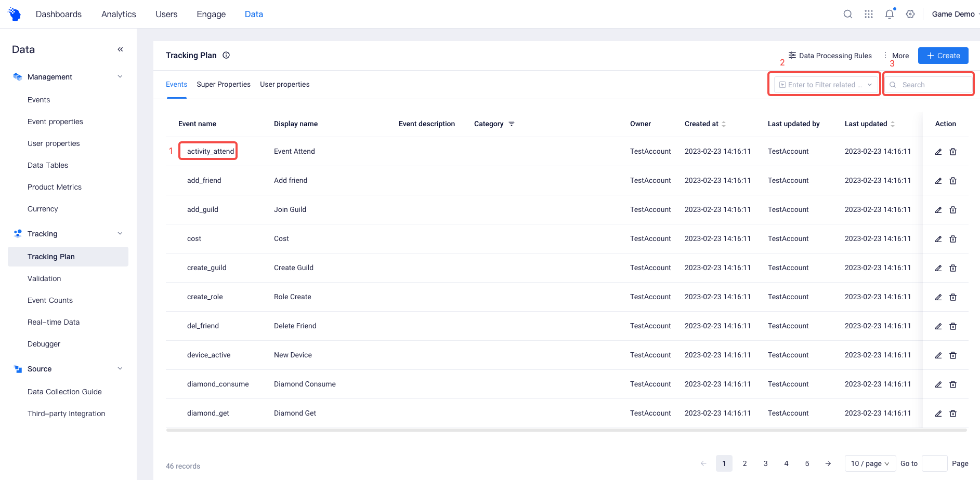The width and height of the screenshot is (980, 480).
Task: Open the More options menu
Action: coord(897,56)
